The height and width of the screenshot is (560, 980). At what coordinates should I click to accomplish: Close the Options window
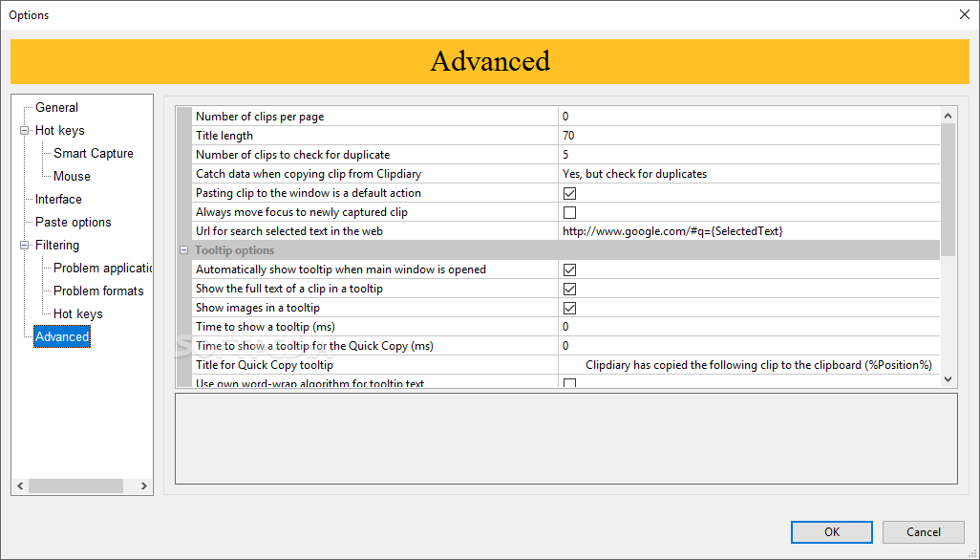click(965, 14)
